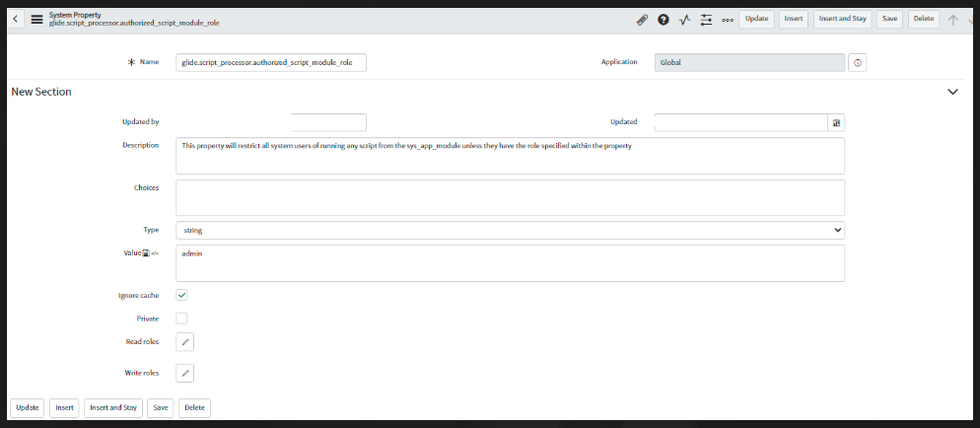Image resolution: width=980 pixels, height=428 pixels.
Task: Click Update button in header
Action: tap(756, 19)
